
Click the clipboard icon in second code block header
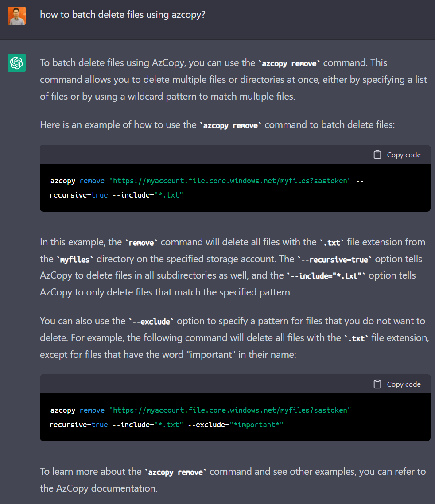377,384
